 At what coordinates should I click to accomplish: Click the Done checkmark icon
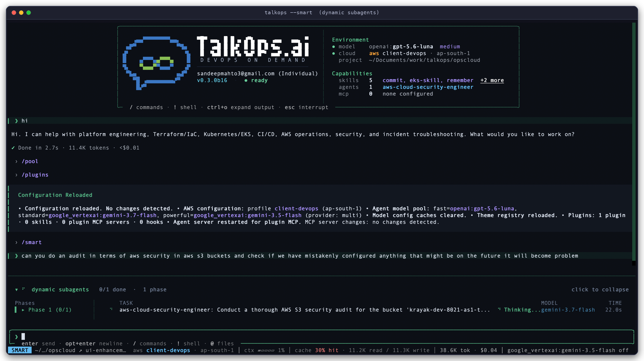pyautogui.click(x=13, y=148)
